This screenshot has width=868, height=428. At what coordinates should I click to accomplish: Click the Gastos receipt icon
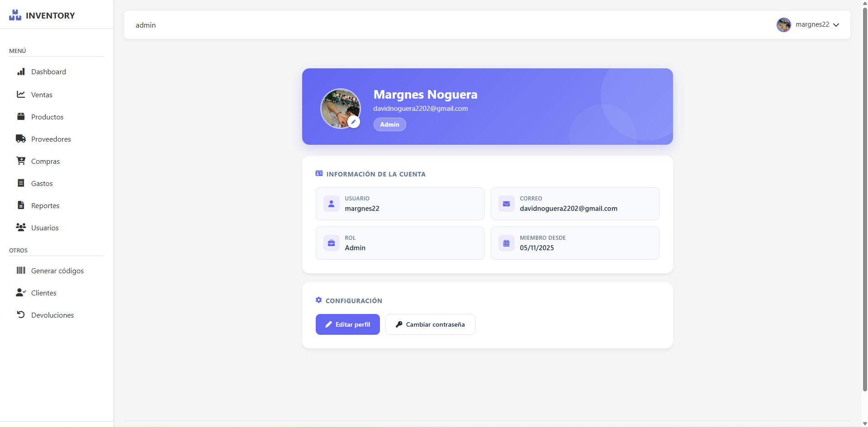21,183
